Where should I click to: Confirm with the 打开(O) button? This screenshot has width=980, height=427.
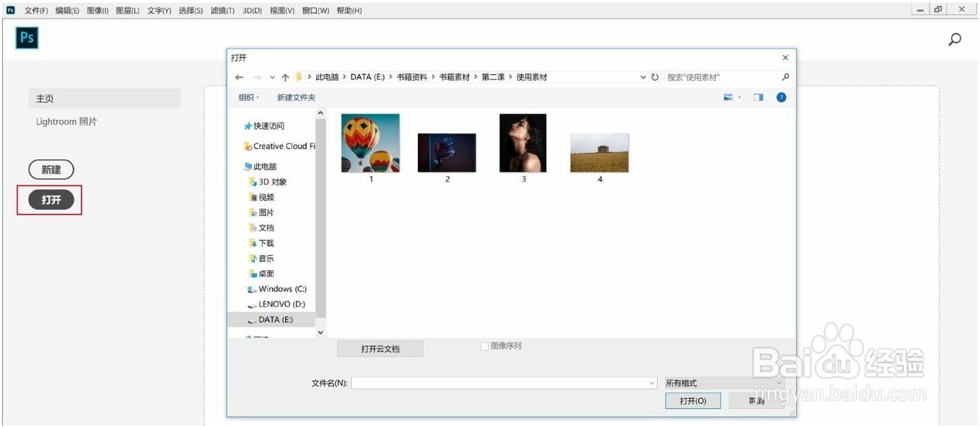coord(693,401)
